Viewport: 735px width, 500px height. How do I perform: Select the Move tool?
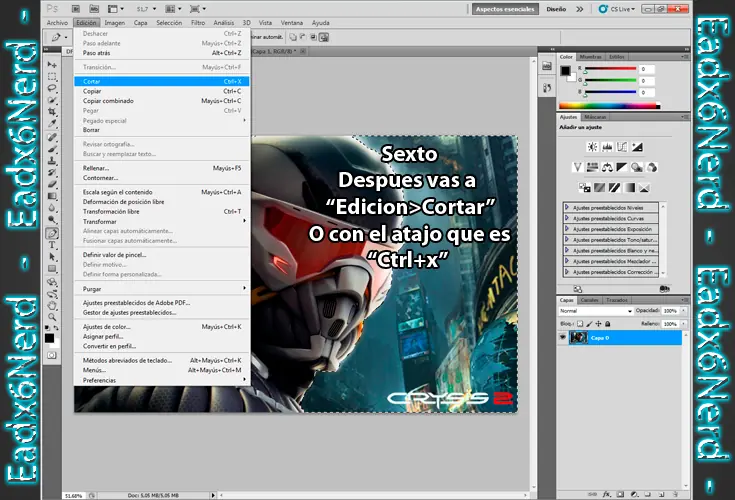pyautogui.click(x=52, y=64)
